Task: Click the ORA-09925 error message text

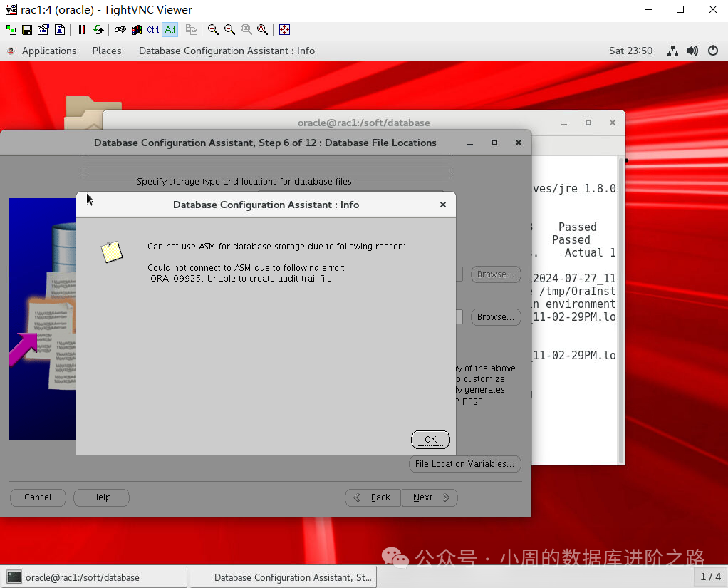Action: [241, 279]
